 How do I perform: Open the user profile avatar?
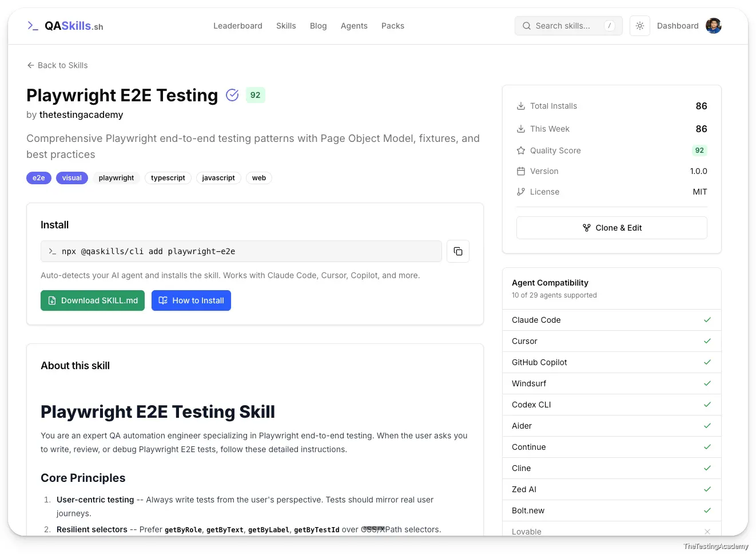tap(714, 26)
